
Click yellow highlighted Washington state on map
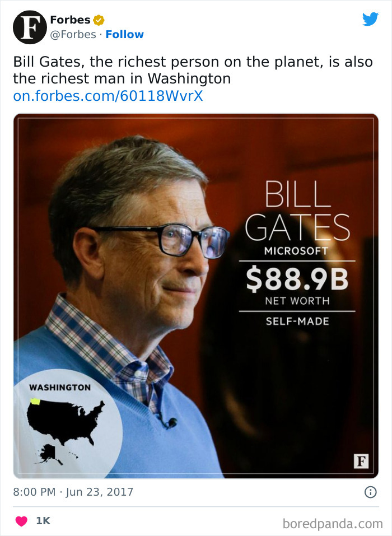(x=35, y=401)
